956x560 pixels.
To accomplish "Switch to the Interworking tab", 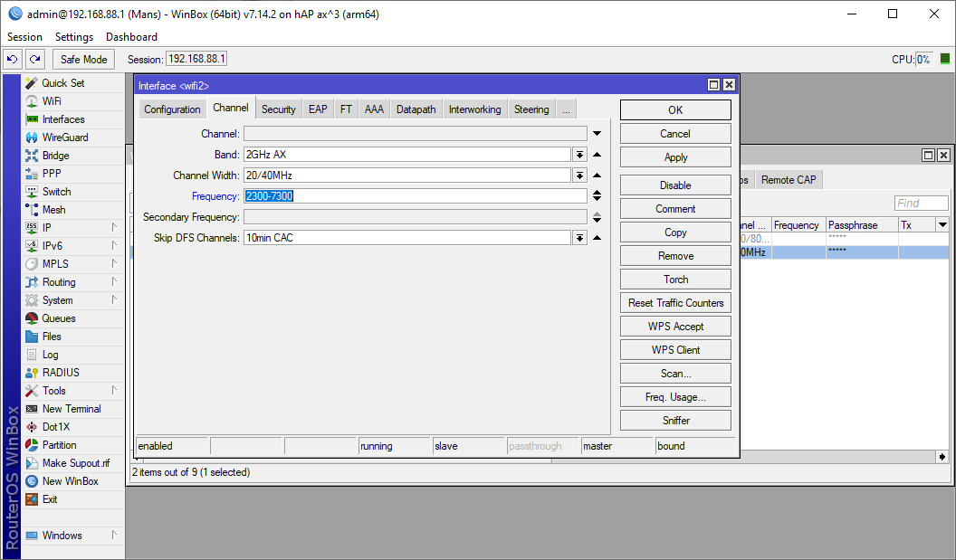I will click(x=474, y=109).
